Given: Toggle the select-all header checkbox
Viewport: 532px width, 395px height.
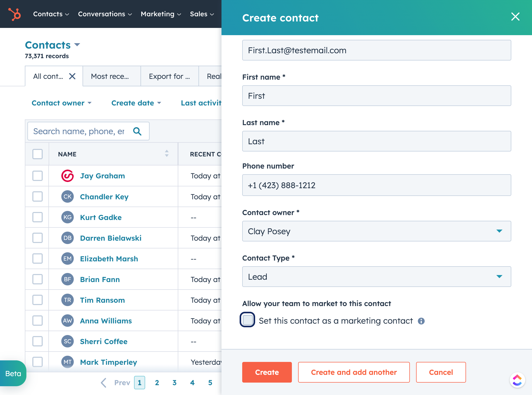Looking at the screenshot, I should tap(38, 154).
